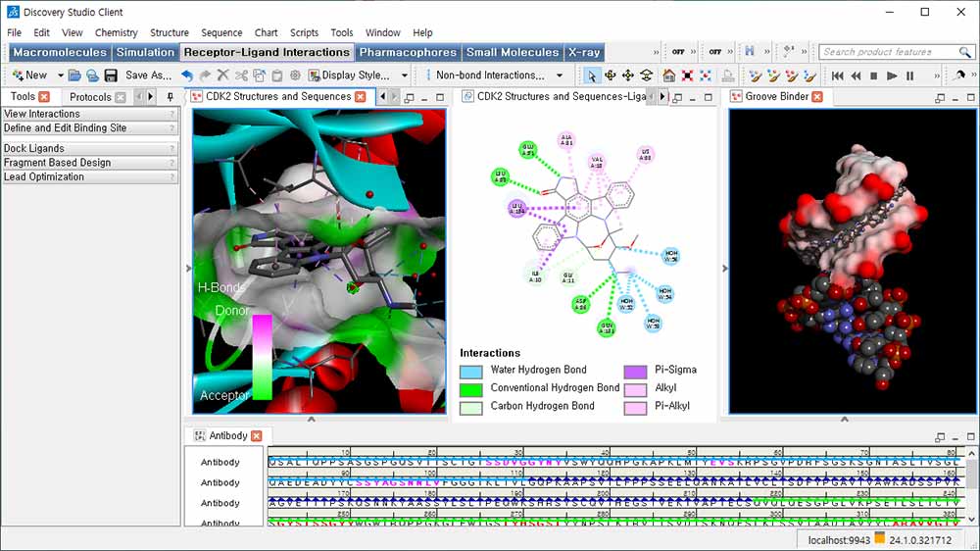Redo the last undone action
Screen dimensions: 980x551
[205, 75]
